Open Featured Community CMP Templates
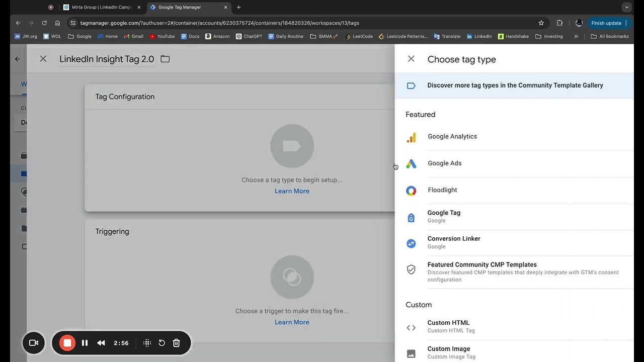Image resolution: width=644 pixels, height=362 pixels. click(x=514, y=272)
